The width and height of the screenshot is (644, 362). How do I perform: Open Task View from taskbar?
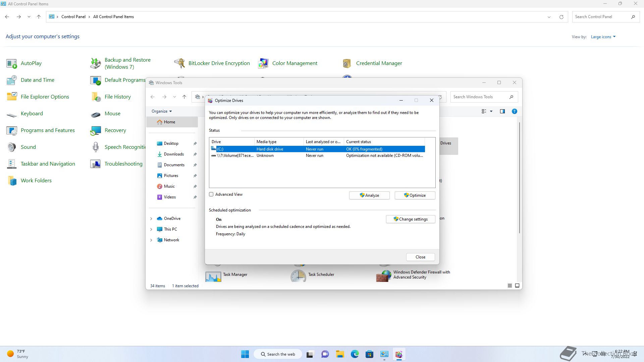(x=310, y=354)
